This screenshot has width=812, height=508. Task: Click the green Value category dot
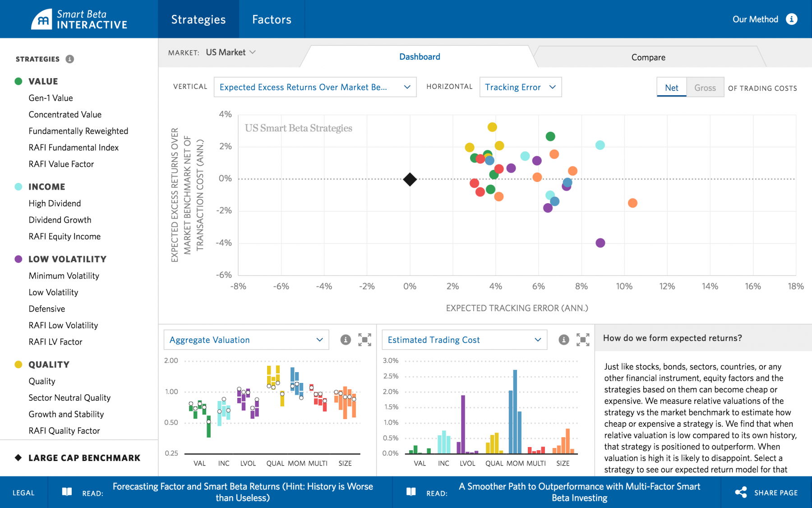pos(18,81)
